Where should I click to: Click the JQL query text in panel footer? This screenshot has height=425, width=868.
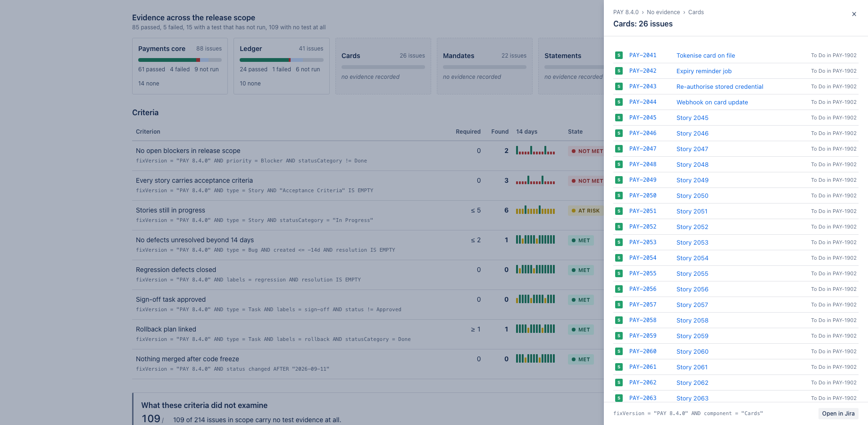tap(688, 413)
